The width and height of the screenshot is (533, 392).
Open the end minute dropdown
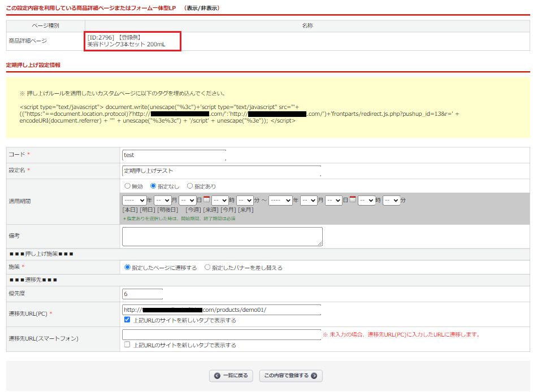[391, 201]
